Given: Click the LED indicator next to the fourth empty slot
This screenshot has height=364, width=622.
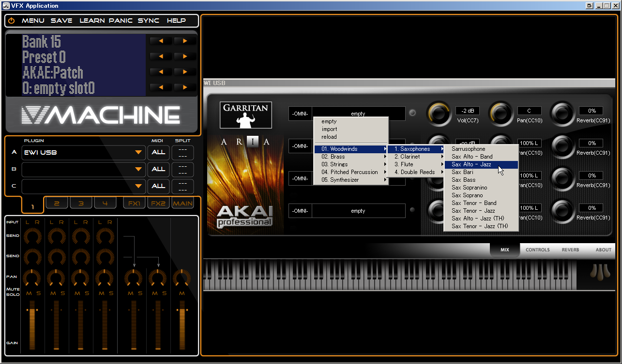Looking at the screenshot, I should click(412, 210).
